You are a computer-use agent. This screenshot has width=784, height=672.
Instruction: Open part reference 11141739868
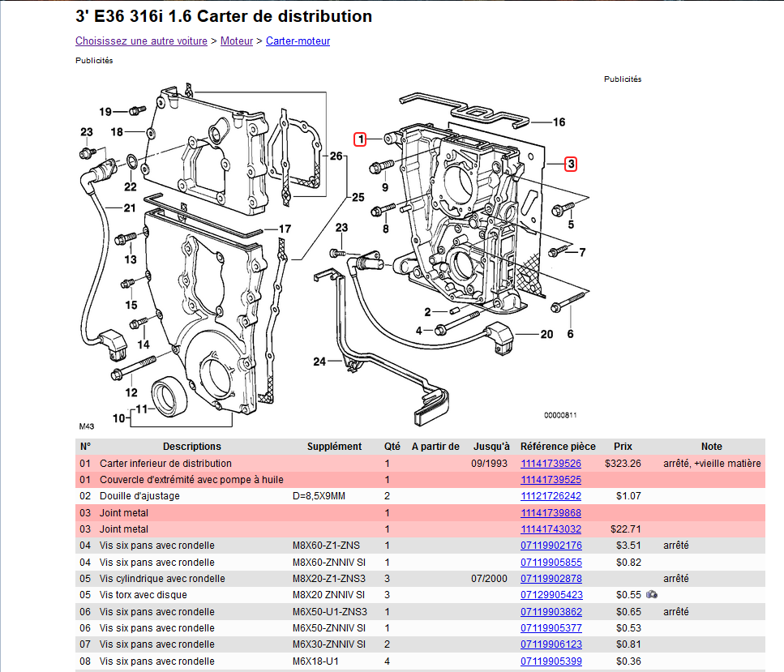tap(551, 512)
